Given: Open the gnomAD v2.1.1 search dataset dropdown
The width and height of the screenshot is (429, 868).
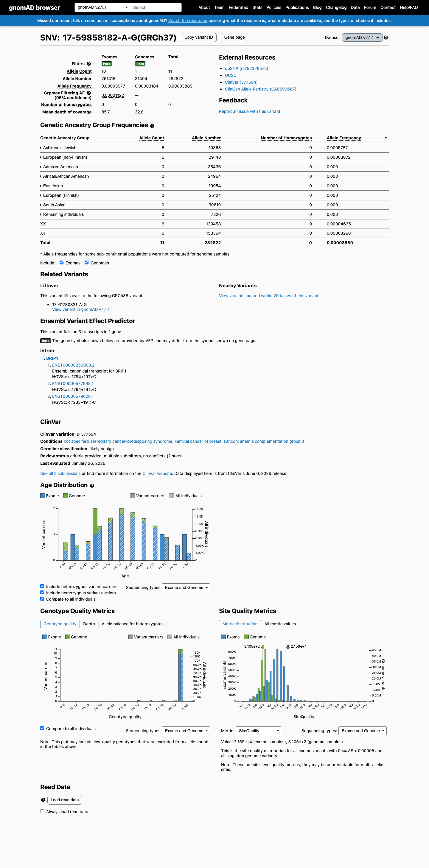Looking at the screenshot, I should click(102, 7).
